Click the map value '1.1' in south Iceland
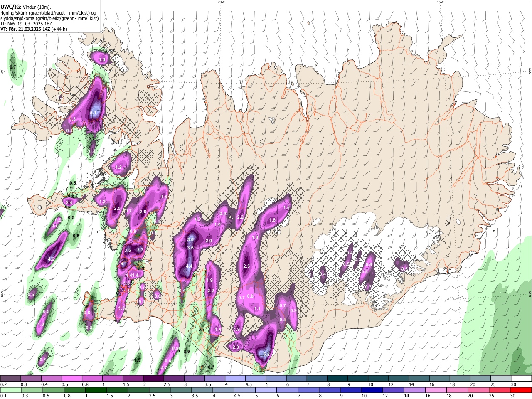Image resolution: width=532 pixels, height=399 pixels. pyautogui.click(x=257, y=309)
